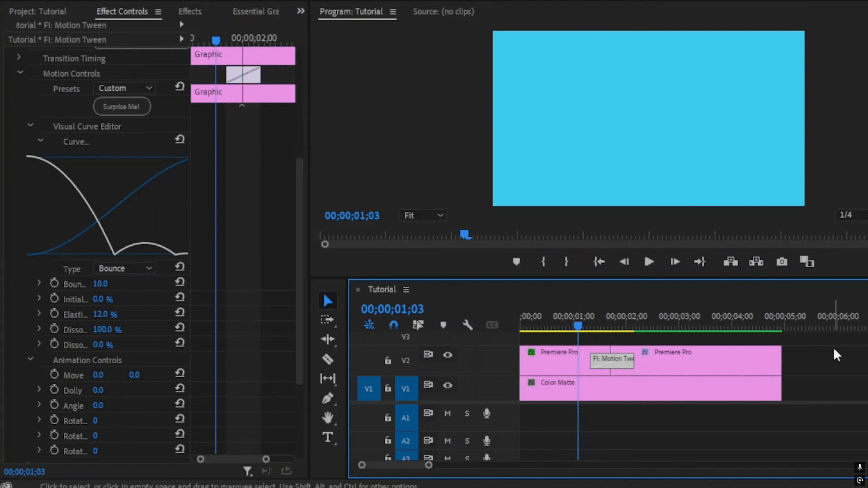Select the Pen tool in toolbar
The image size is (868, 488).
click(x=328, y=398)
